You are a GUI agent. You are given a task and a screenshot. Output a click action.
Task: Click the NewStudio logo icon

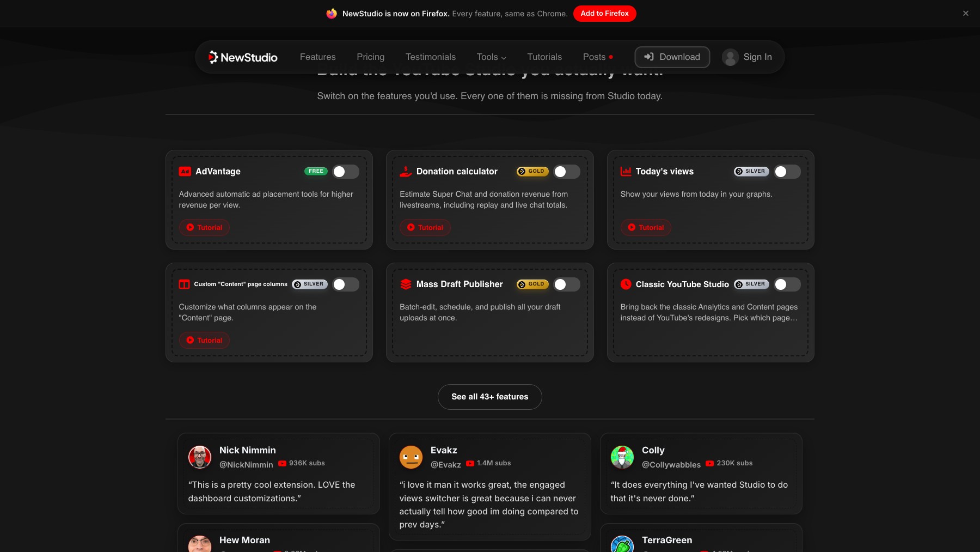pos(213,57)
